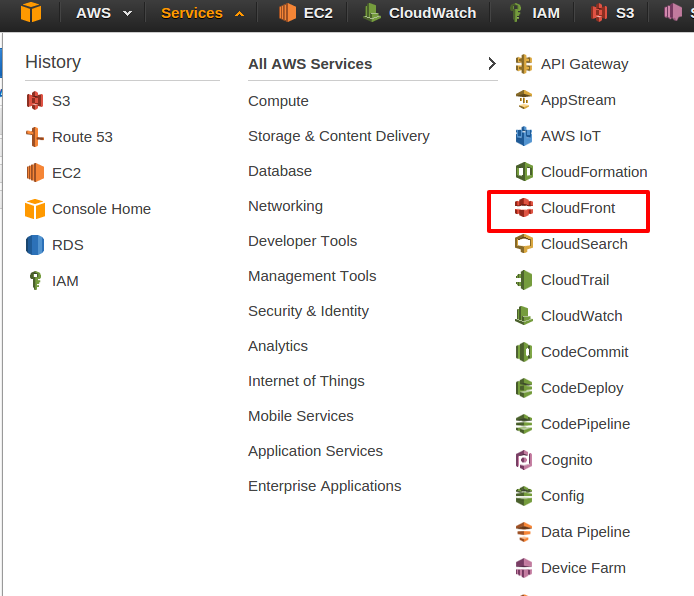Click the CodeDeploy icon
Screen dimensions: 694x596
(x=524, y=388)
